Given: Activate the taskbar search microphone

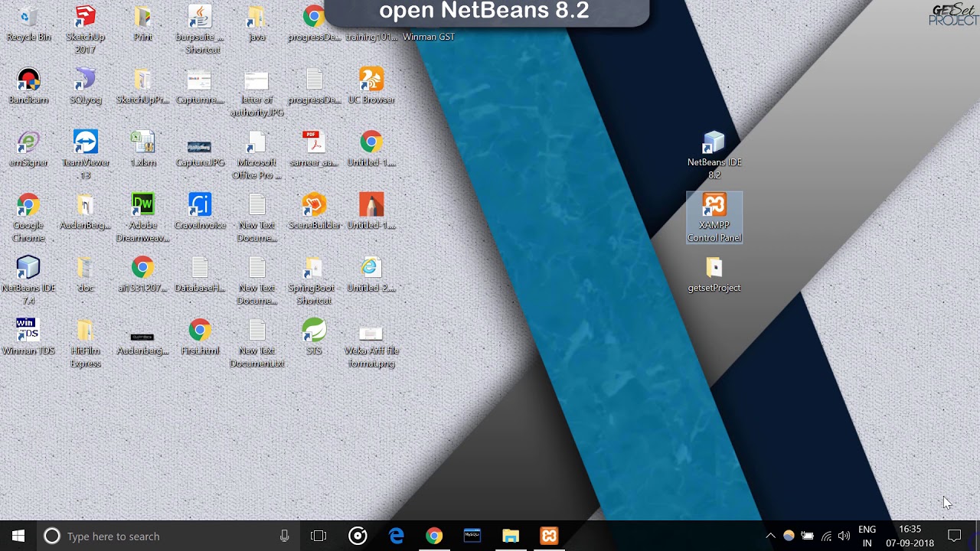Looking at the screenshot, I should click(284, 536).
